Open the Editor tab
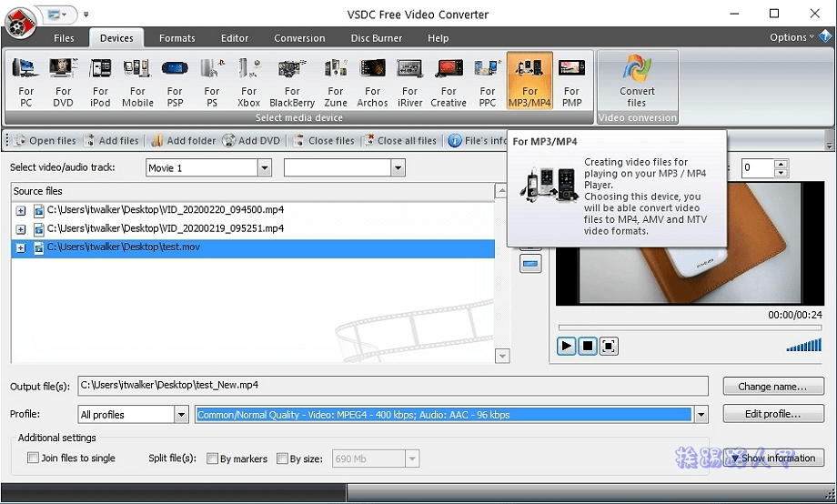837x504 pixels. (x=235, y=38)
